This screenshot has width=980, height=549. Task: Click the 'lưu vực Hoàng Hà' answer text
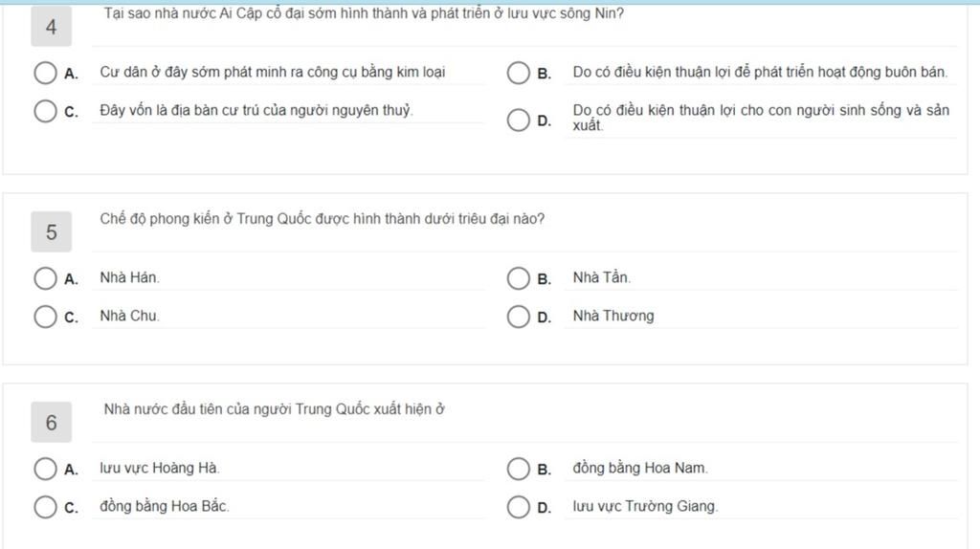click(x=159, y=469)
